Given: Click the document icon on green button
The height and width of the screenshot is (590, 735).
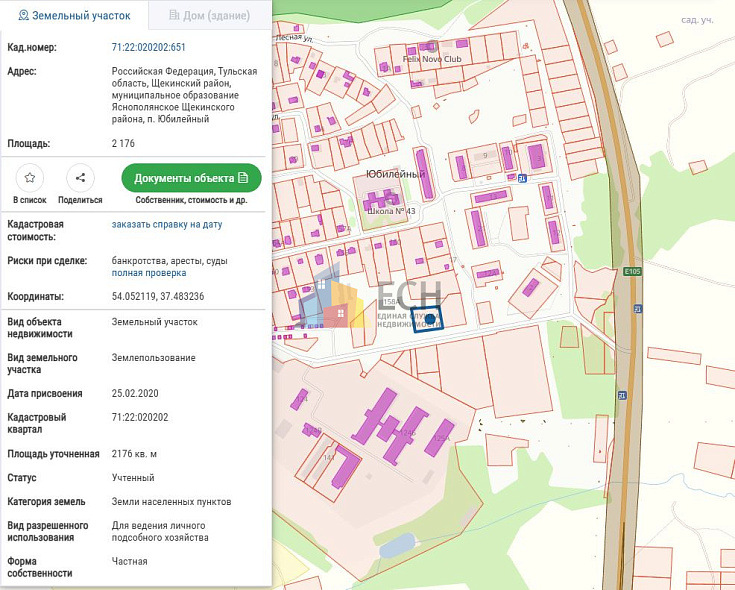Looking at the screenshot, I should click(x=243, y=178).
